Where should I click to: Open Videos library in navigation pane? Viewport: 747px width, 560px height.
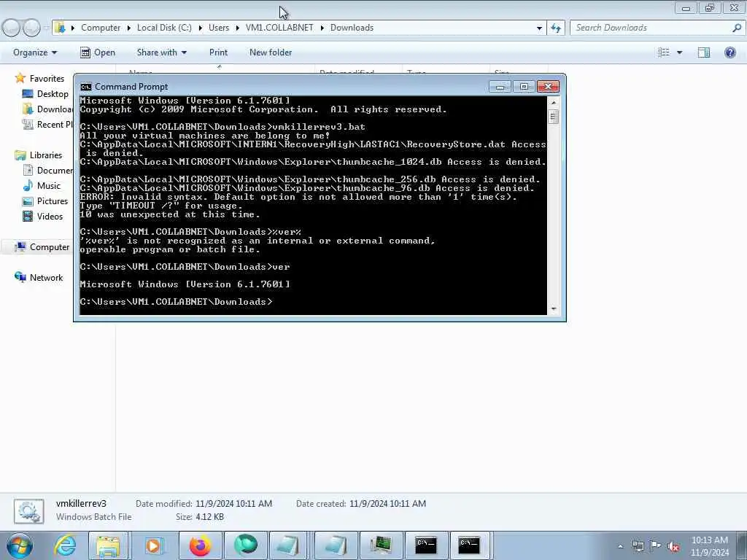tap(50, 216)
